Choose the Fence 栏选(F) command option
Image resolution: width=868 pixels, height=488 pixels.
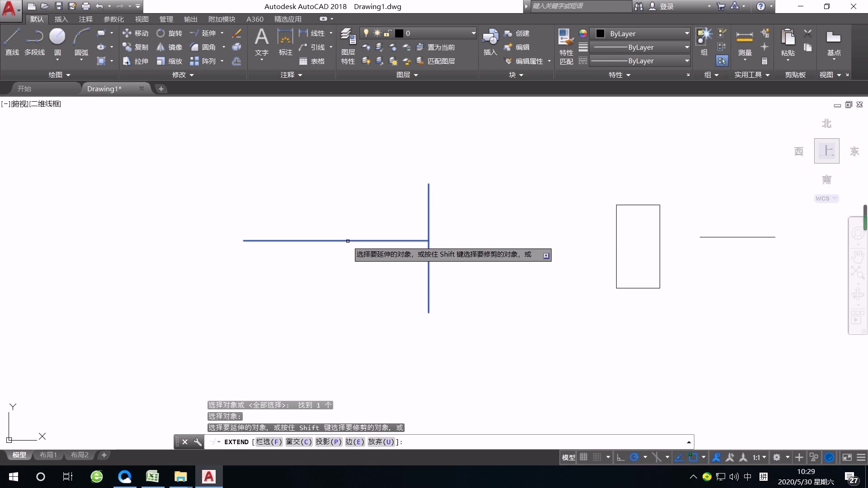(269, 442)
